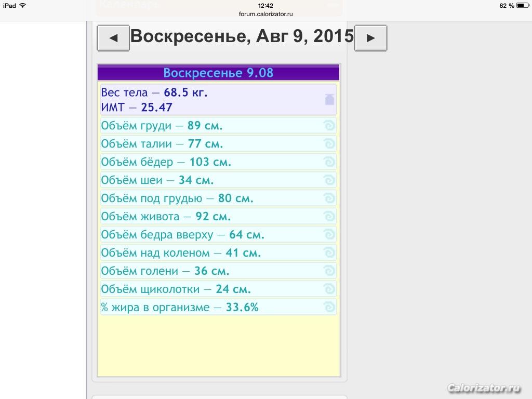Tap spiral icon in Объём шеи row

click(x=329, y=180)
